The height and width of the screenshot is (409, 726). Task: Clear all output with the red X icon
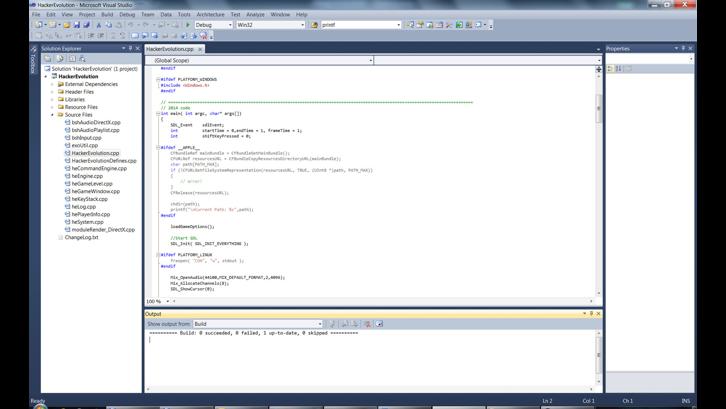tap(367, 324)
